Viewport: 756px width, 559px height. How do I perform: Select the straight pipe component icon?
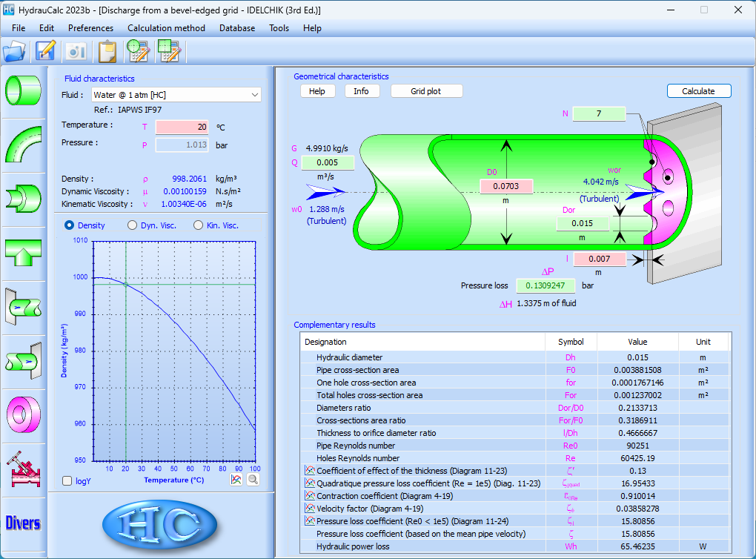(23, 90)
